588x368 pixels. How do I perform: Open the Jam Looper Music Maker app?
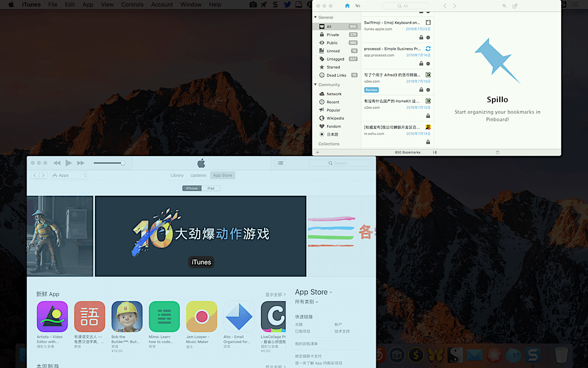201,316
